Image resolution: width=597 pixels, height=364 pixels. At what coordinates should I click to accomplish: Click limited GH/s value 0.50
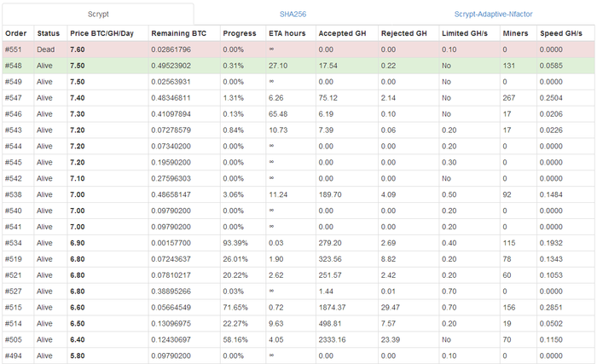(449, 194)
